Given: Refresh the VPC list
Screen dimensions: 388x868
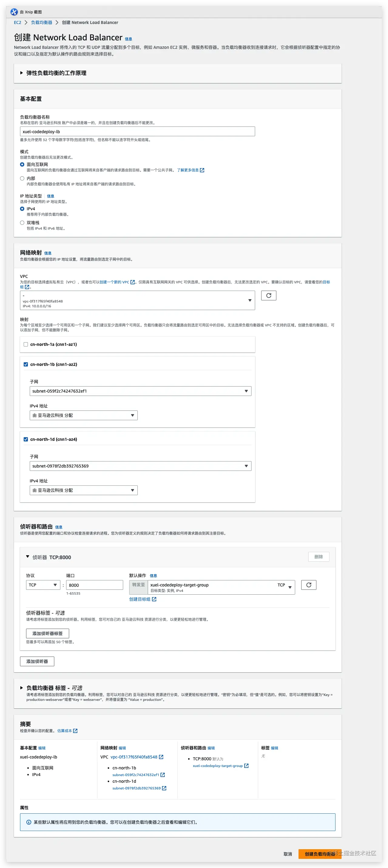Looking at the screenshot, I should 269,296.
